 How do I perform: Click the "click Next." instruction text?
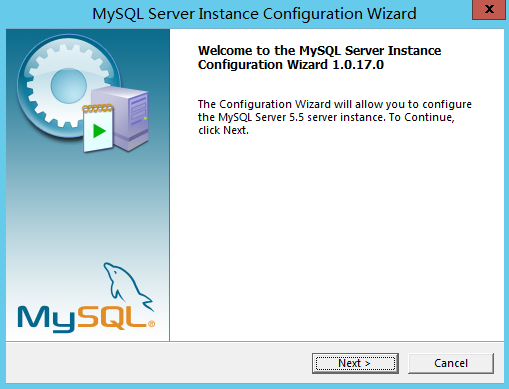coord(223,130)
